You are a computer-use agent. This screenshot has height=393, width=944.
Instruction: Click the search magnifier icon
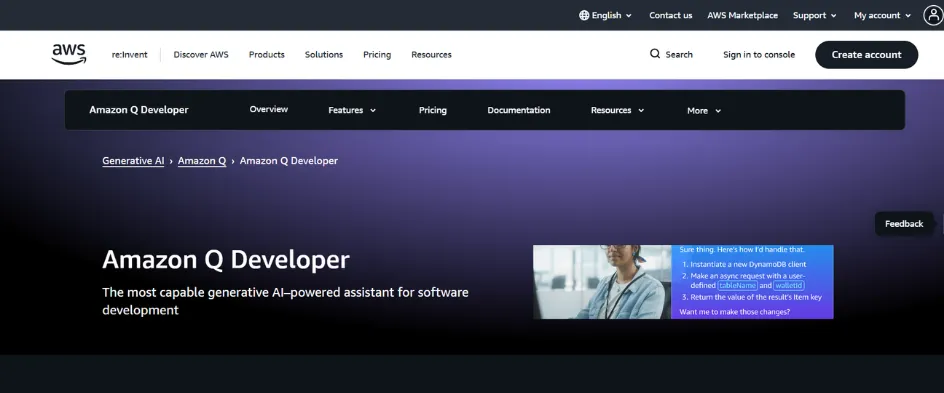pos(655,54)
